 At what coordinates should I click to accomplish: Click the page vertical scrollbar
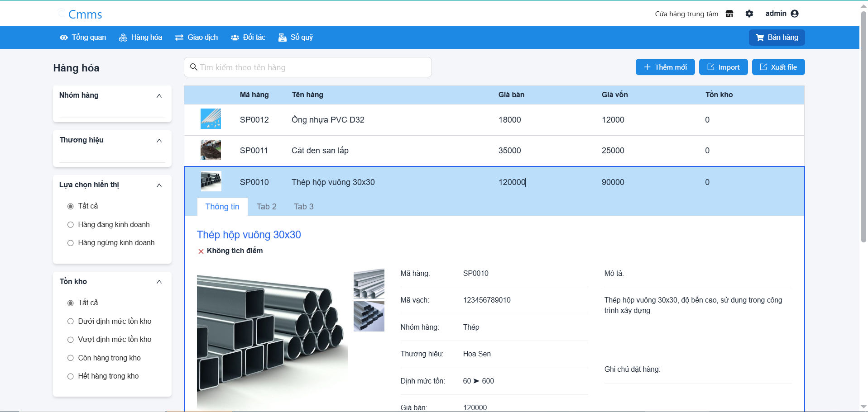[863, 127]
